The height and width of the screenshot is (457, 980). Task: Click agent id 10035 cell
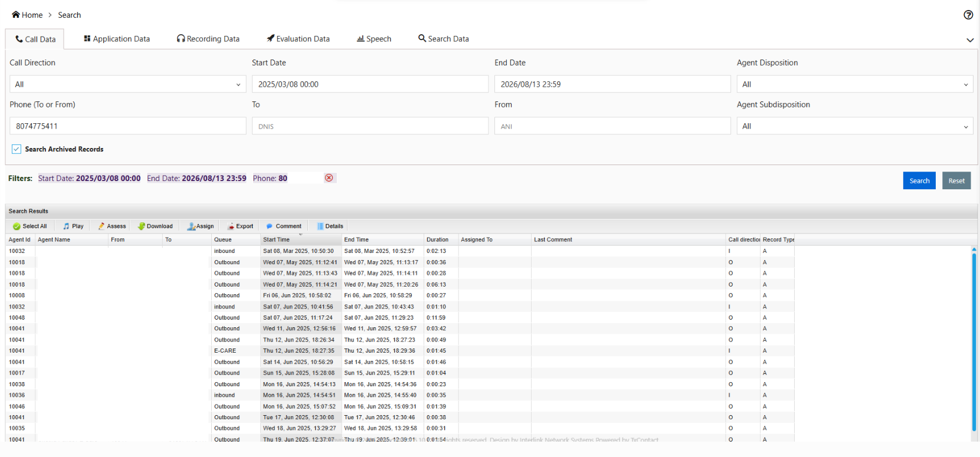point(21,429)
